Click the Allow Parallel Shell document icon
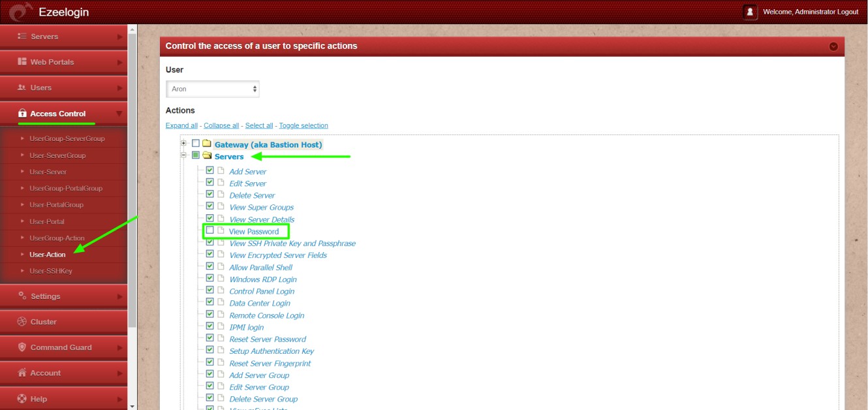Screen dimensions: 868x410 [x=221, y=266]
